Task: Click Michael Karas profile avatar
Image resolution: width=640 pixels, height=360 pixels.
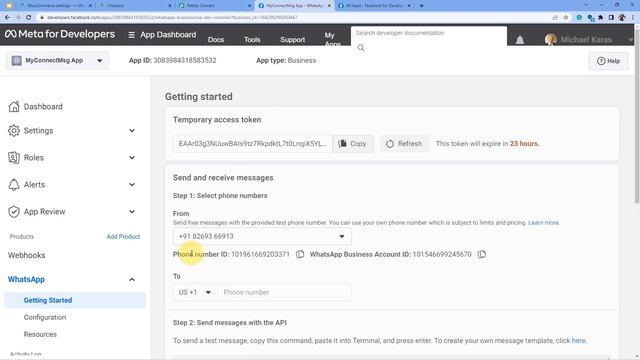Action: coord(551,39)
